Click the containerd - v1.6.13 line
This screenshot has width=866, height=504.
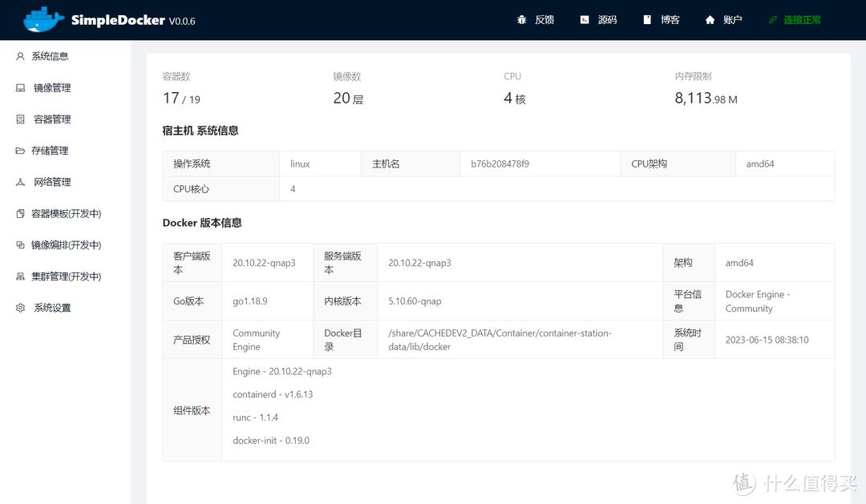click(x=273, y=395)
